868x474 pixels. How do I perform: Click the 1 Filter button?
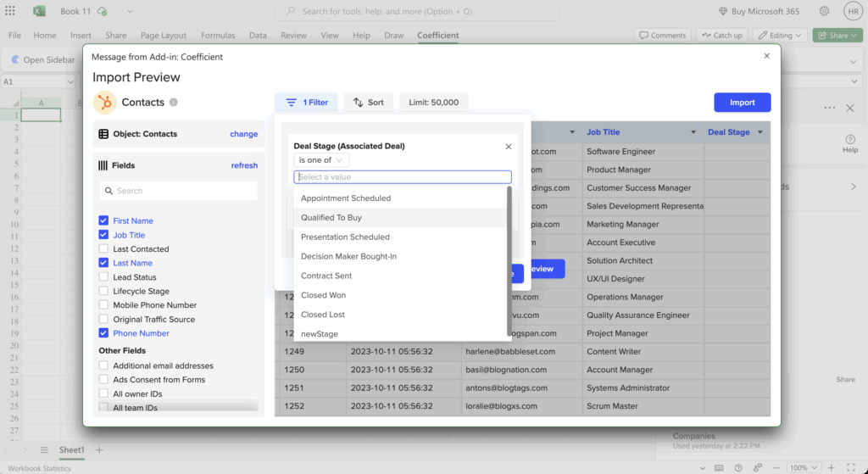coord(307,103)
